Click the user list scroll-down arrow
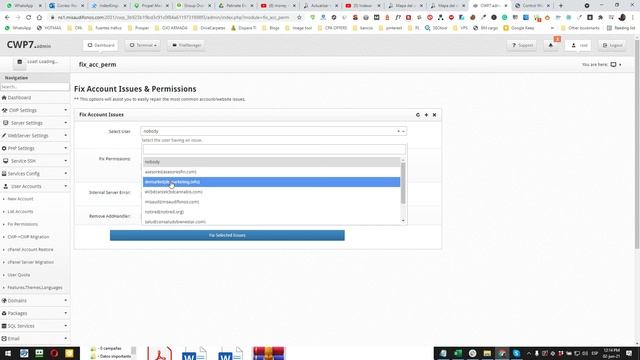Image resolution: width=640 pixels, height=360 pixels. [x=403, y=221]
